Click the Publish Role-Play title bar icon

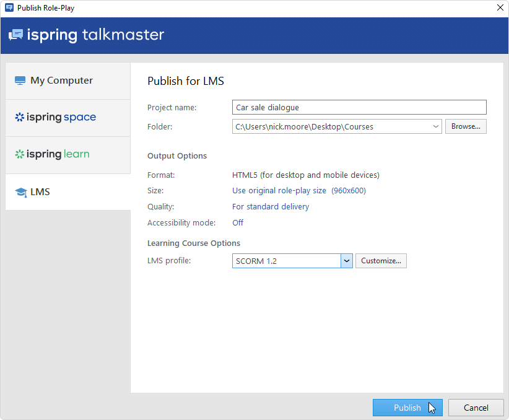[9, 8]
